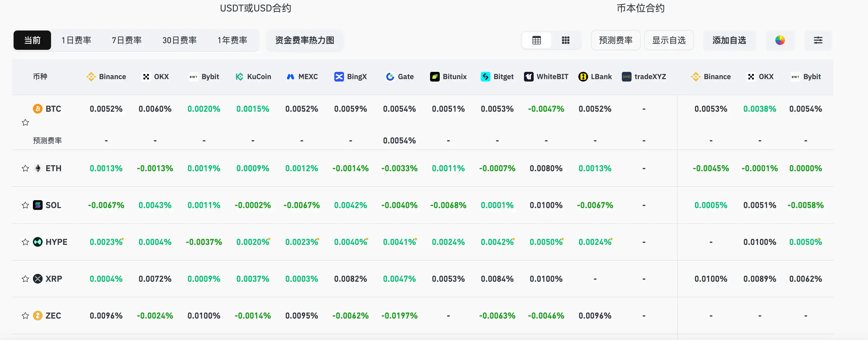Viewport: 868px width, 340px height.
Task: Click the Zcash coin icon
Action: coord(38,316)
